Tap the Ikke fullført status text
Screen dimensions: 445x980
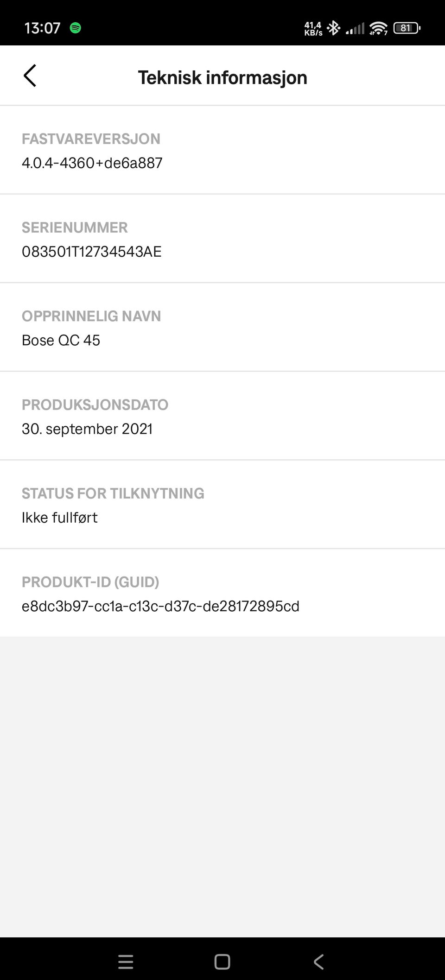[60, 517]
